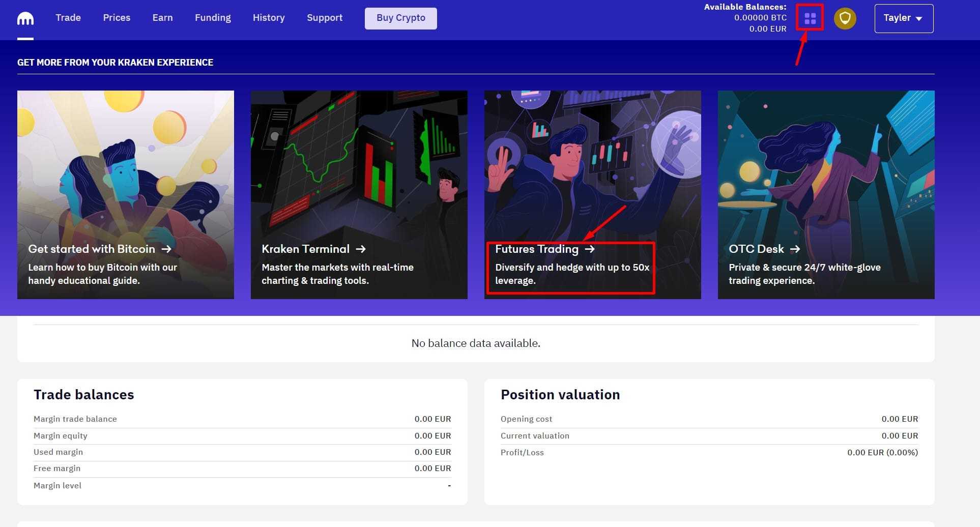980x527 pixels.
Task: Open the Funding section
Action: point(213,18)
